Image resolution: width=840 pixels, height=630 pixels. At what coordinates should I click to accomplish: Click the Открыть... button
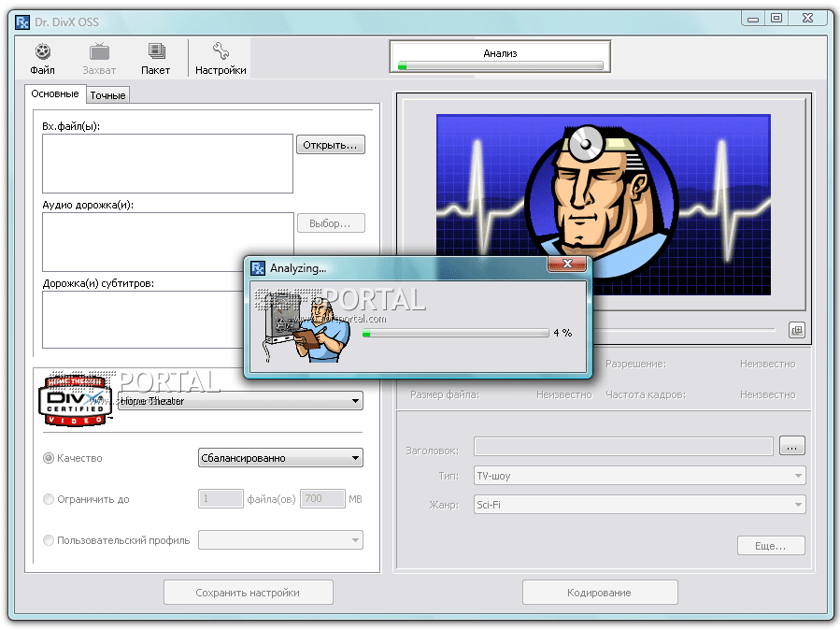click(331, 145)
